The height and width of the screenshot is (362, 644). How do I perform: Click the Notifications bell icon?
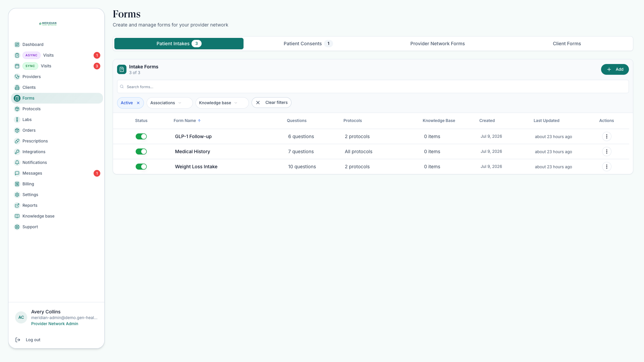tap(17, 163)
